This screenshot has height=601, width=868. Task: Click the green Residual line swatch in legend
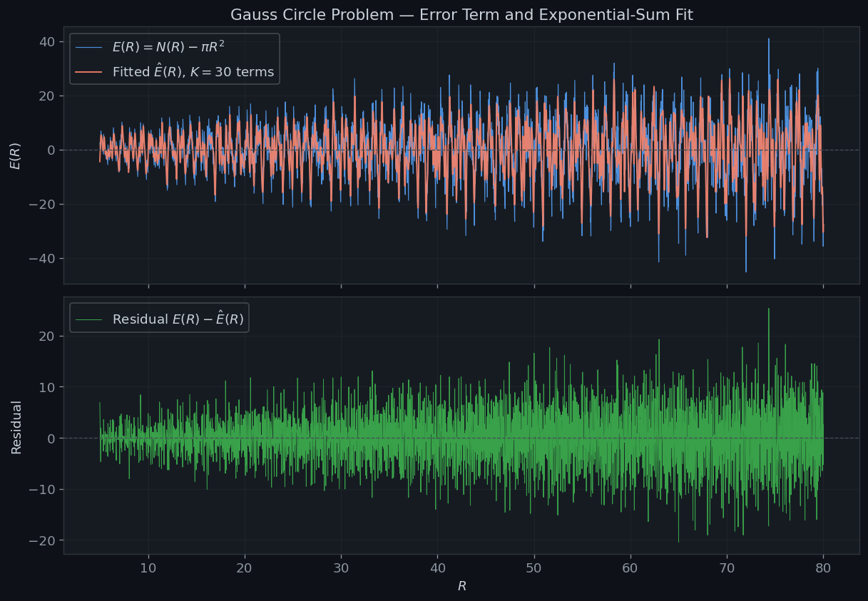(x=88, y=319)
